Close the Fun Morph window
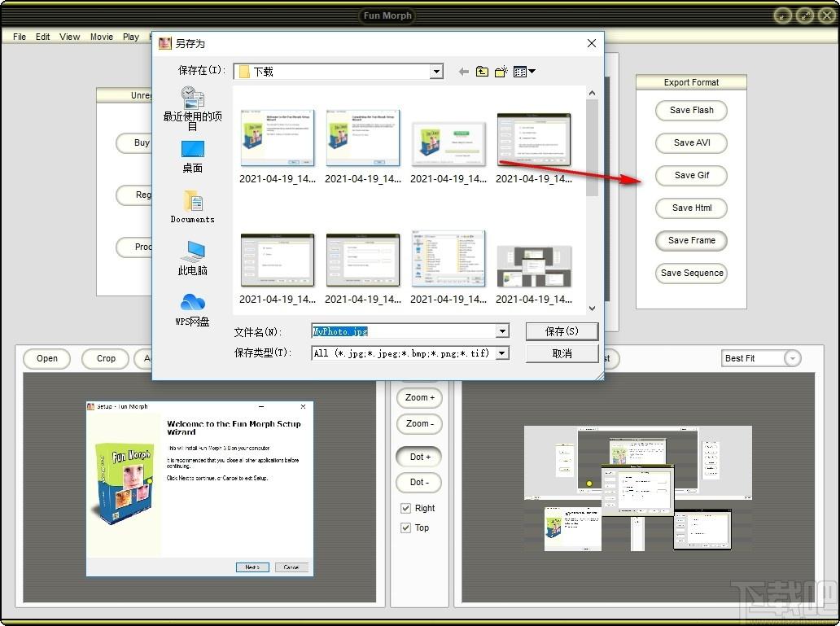Viewport: 840px width, 626px height. pos(828,15)
